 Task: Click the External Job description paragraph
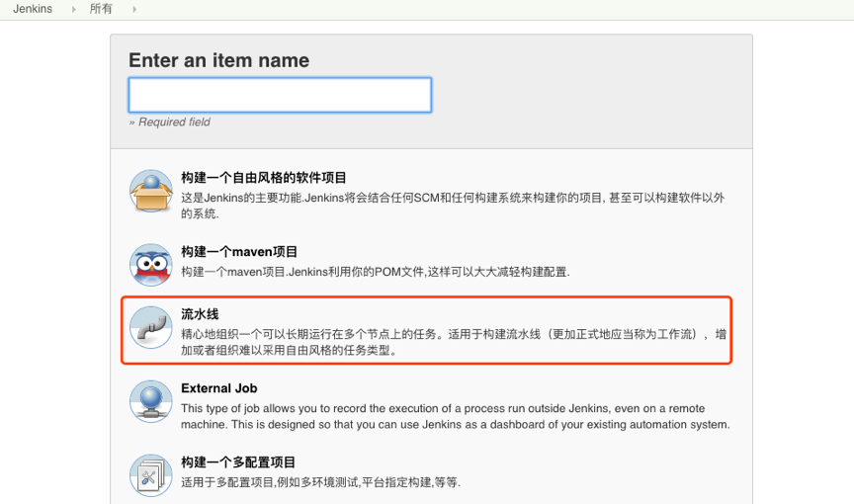[455, 416]
